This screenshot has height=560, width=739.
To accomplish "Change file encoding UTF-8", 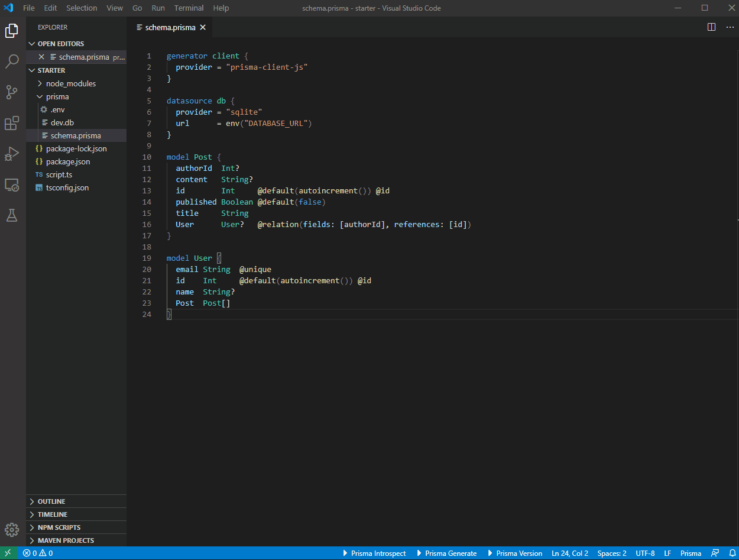I will click(645, 553).
